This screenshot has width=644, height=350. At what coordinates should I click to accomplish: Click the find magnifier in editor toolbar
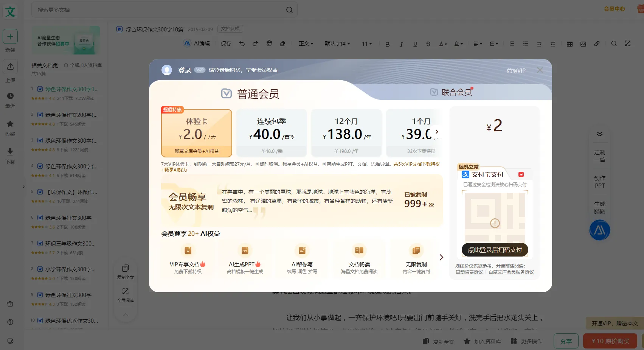click(x=614, y=44)
